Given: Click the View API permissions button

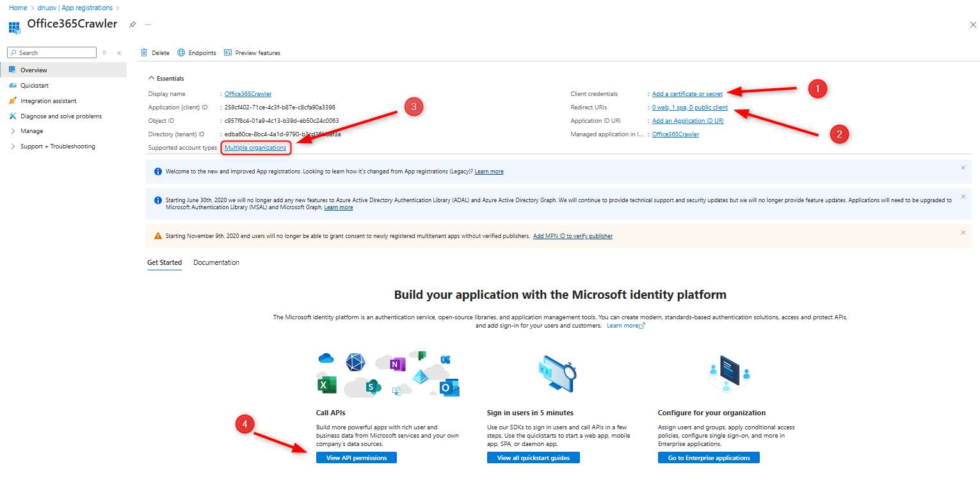Looking at the screenshot, I should [356, 457].
